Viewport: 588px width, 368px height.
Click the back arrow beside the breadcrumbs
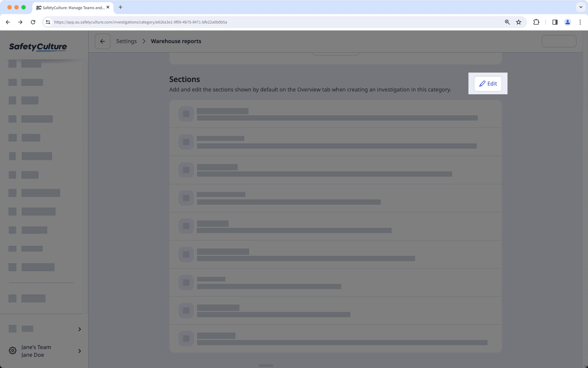(102, 41)
